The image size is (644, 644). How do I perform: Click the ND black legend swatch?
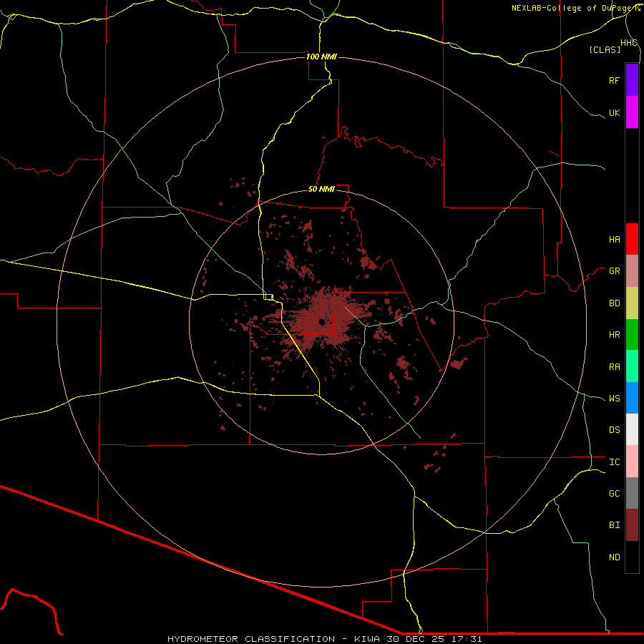click(x=632, y=557)
